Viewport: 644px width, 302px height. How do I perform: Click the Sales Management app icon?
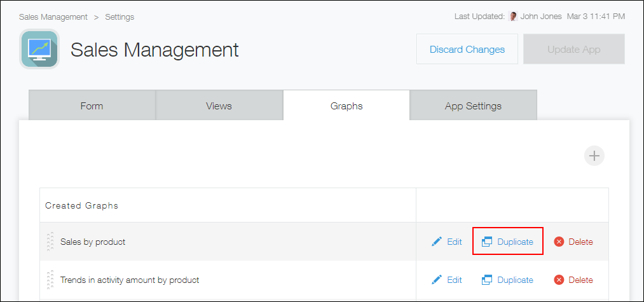39,49
